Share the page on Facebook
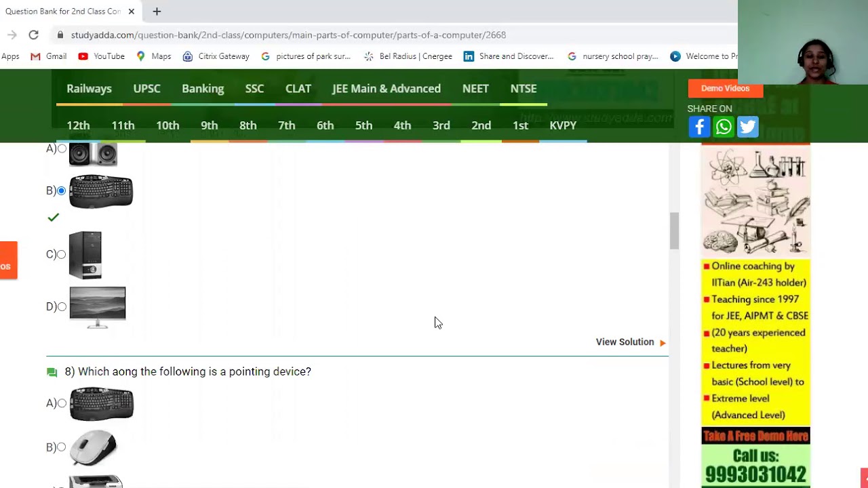Screen dimensions: 868x488 tap(699, 127)
